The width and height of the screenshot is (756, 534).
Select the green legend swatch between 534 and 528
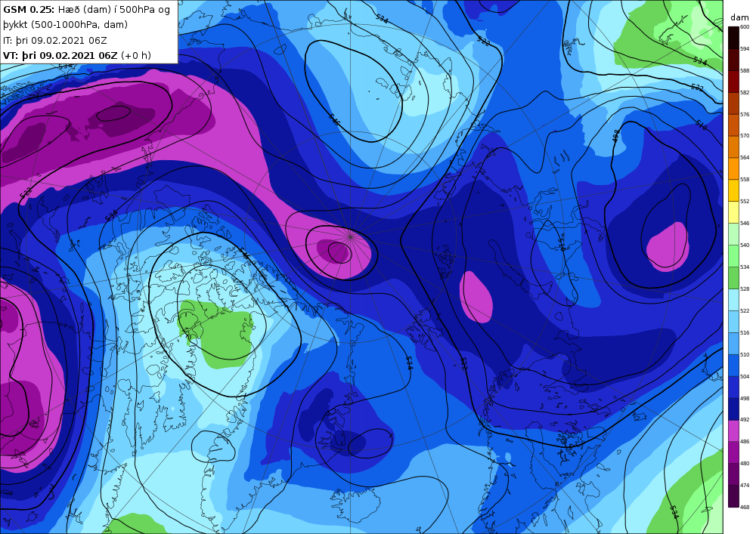[733, 278]
